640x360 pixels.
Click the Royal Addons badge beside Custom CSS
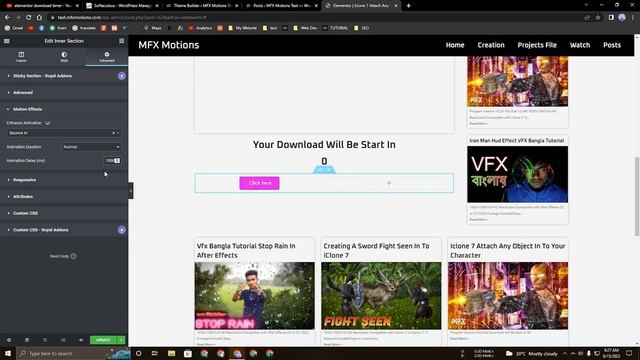click(x=122, y=230)
